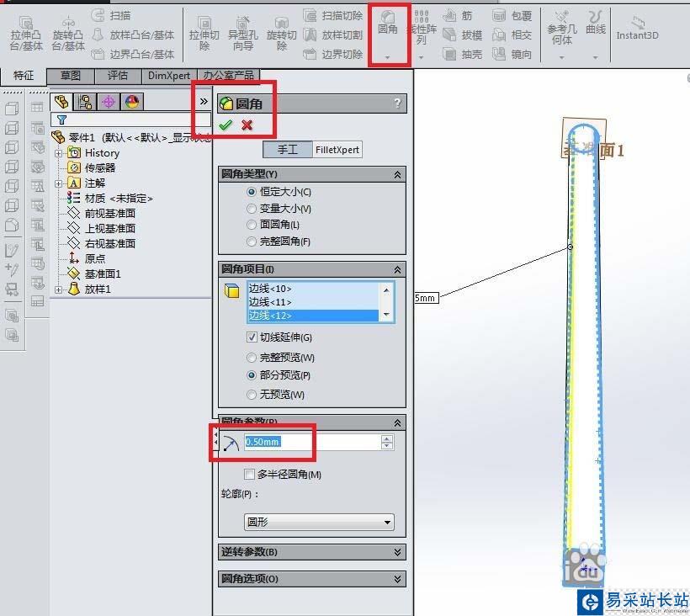Click the help question mark in 圆角 panel
Viewport: 690px width, 616px height.
click(398, 103)
